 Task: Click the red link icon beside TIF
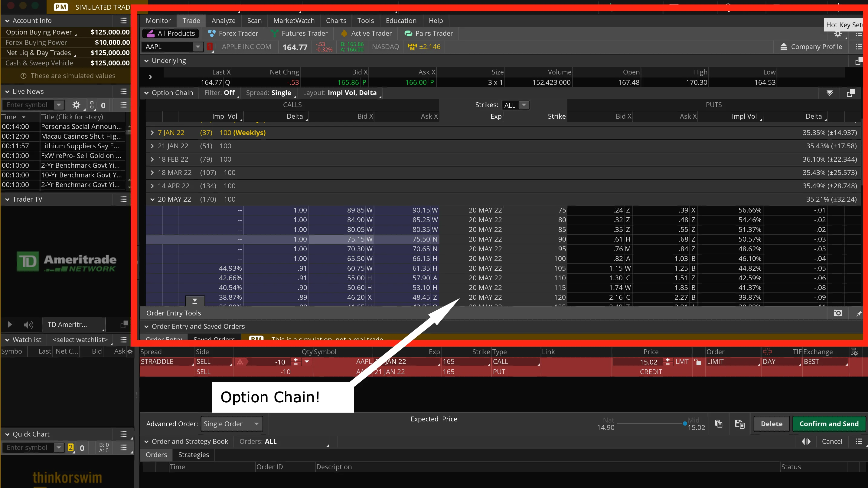(x=767, y=352)
